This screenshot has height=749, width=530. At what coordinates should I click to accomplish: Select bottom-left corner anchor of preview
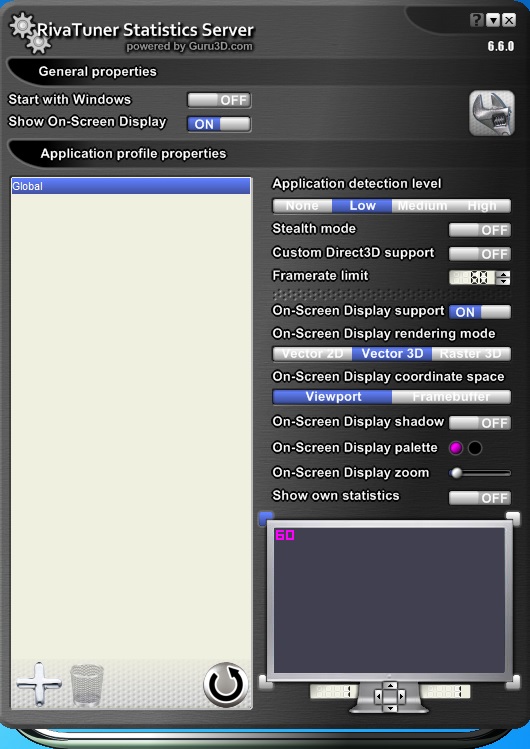click(x=265, y=682)
